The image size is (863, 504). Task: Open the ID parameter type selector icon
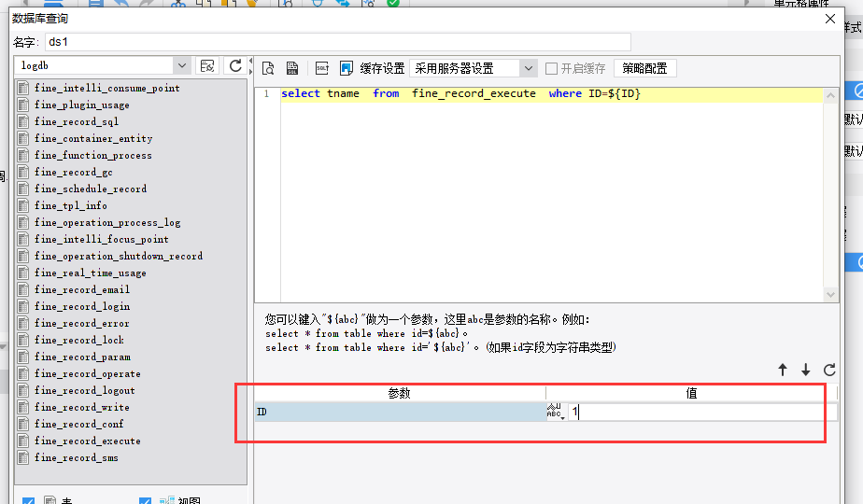556,412
